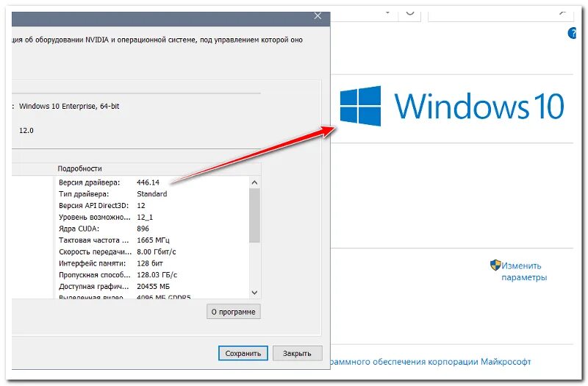This screenshot has width=588, height=386.
Task: Select the Интерфейс памяти row
Action: [x=151, y=263]
